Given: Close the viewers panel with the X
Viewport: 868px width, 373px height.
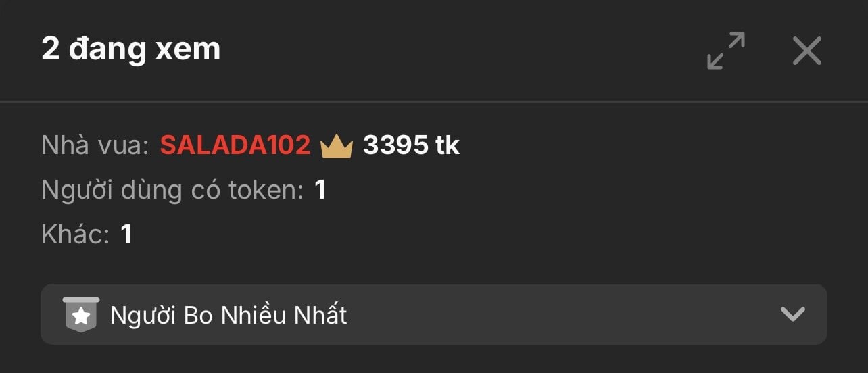Looking at the screenshot, I should click(x=806, y=51).
